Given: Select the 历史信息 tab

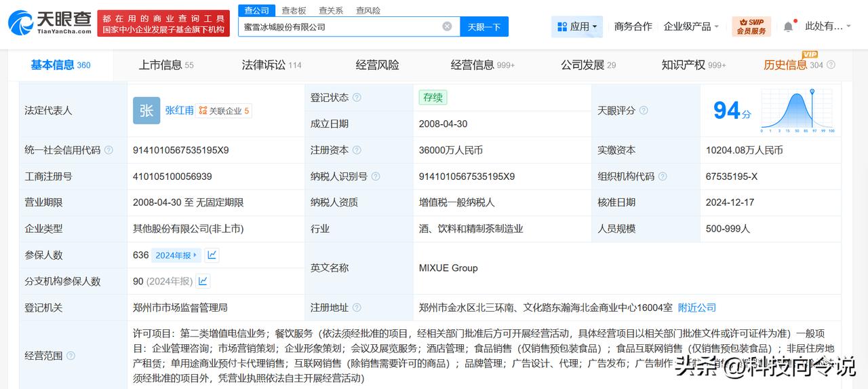Looking at the screenshot, I should point(793,65).
